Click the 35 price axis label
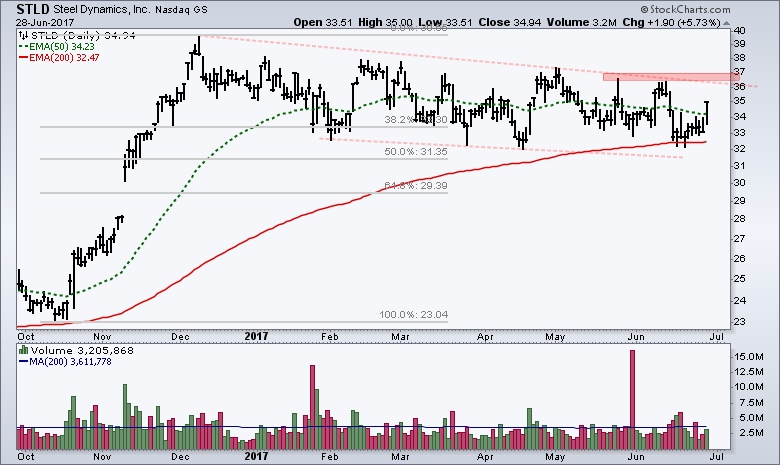This screenshot has width=780, height=465. pyautogui.click(x=739, y=101)
